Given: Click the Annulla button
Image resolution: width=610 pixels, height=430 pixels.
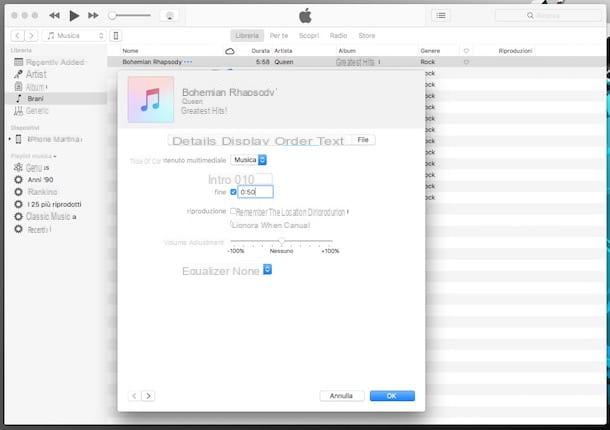Looking at the screenshot, I should 341,396.
